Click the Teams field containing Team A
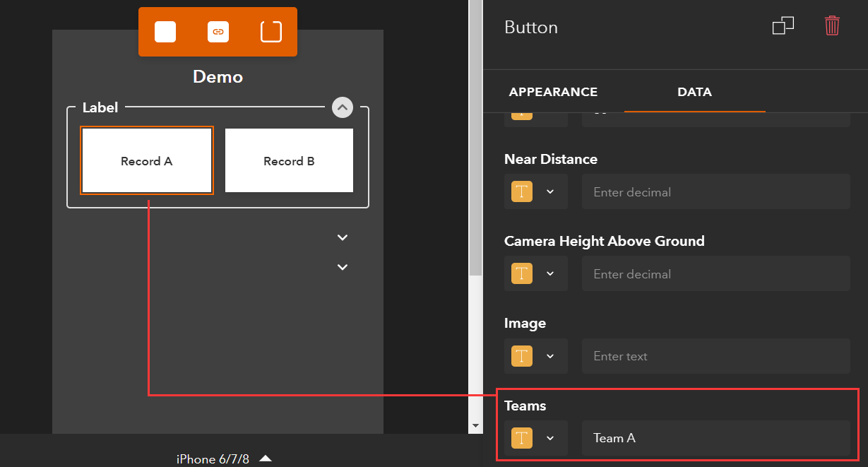868x467 pixels. pos(715,438)
